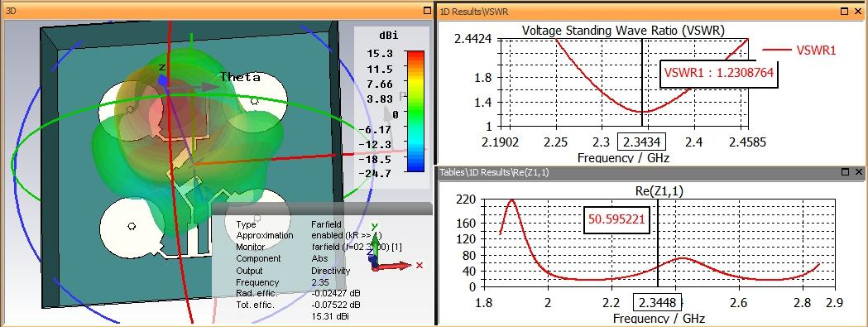Image resolution: width=868 pixels, height=327 pixels.
Task: Select the VSWR1 curve legend entry
Action: click(798, 50)
